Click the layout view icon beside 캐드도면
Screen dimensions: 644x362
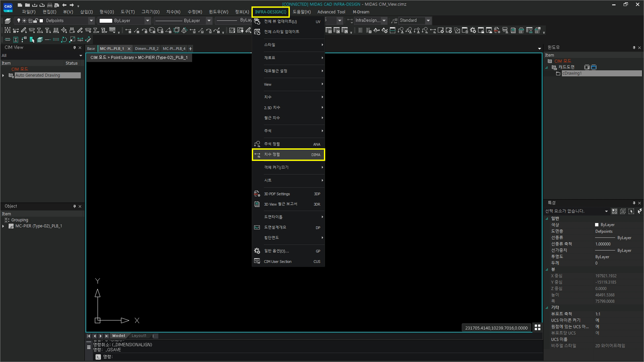click(587, 67)
